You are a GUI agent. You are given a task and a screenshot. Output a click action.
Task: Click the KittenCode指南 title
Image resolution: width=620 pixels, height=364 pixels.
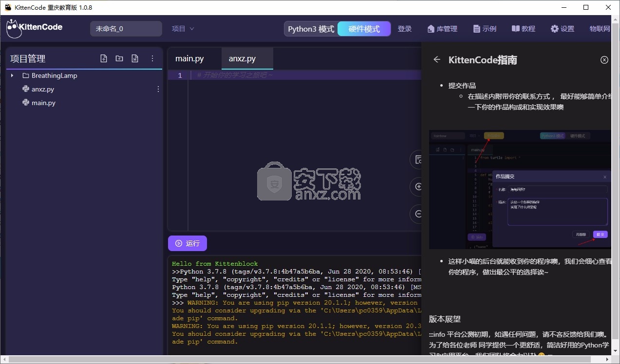point(483,60)
